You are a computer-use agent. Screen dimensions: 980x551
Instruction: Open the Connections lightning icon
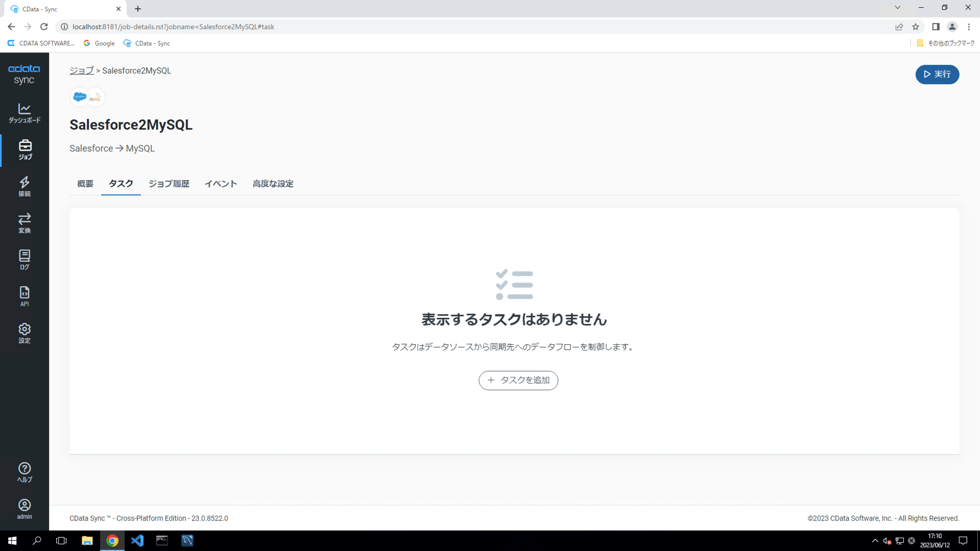(x=24, y=186)
